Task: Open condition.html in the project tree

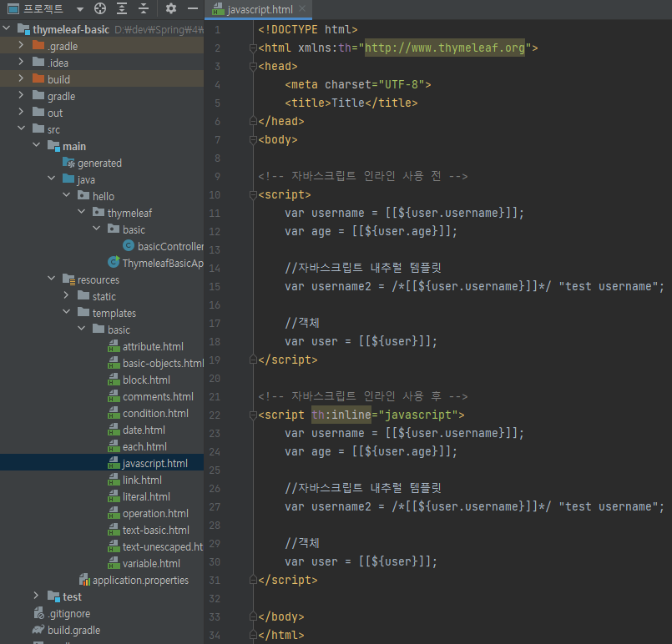Action: tap(155, 413)
